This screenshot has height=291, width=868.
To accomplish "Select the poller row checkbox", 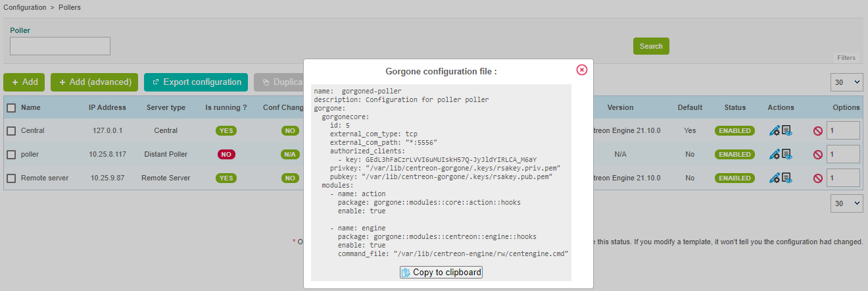I will pos(11,155).
